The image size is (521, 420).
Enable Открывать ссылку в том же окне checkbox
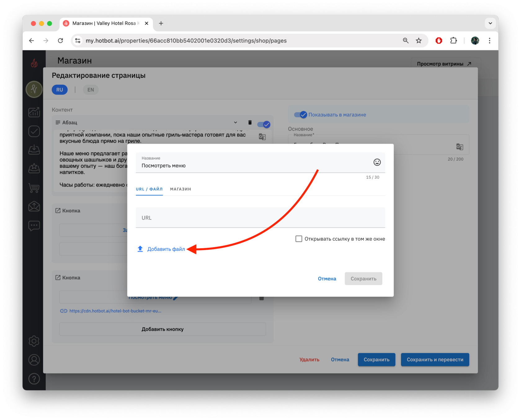(x=299, y=239)
